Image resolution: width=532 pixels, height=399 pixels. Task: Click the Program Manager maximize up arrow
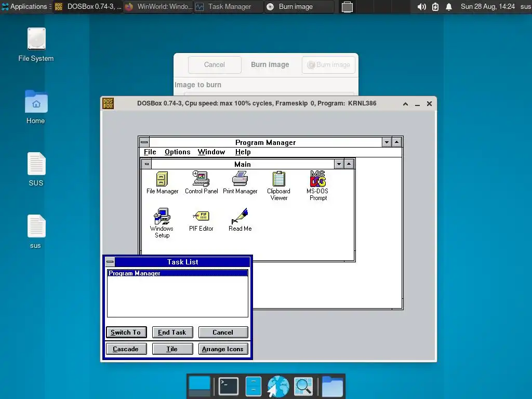[396, 142]
